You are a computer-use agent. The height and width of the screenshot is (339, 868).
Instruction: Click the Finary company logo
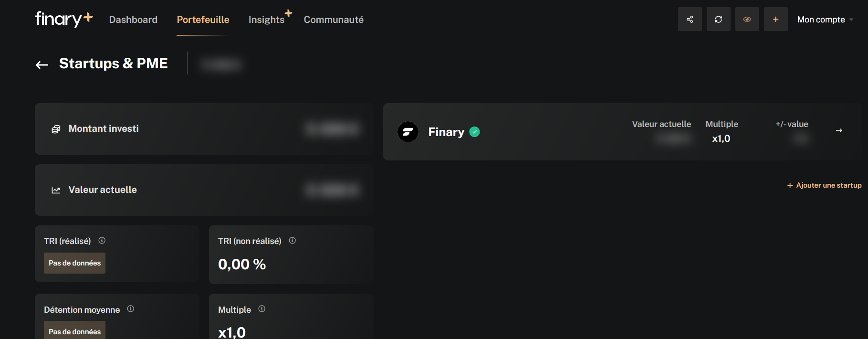pyautogui.click(x=408, y=132)
